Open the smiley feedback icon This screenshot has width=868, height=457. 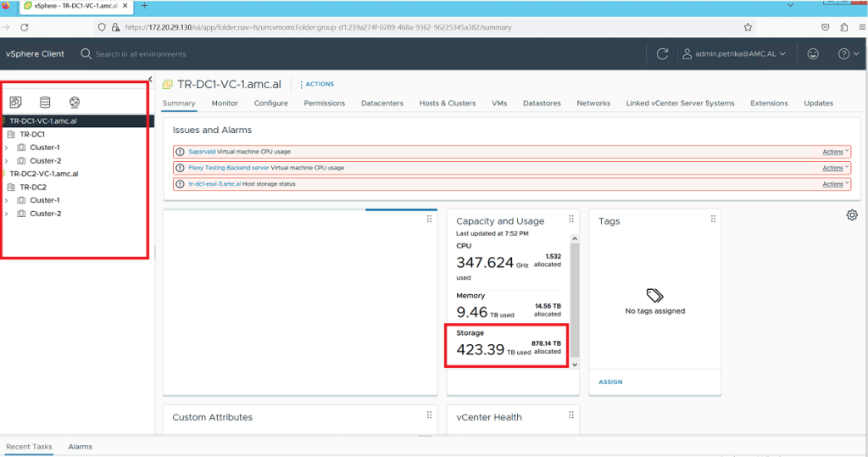pos(813,54)
